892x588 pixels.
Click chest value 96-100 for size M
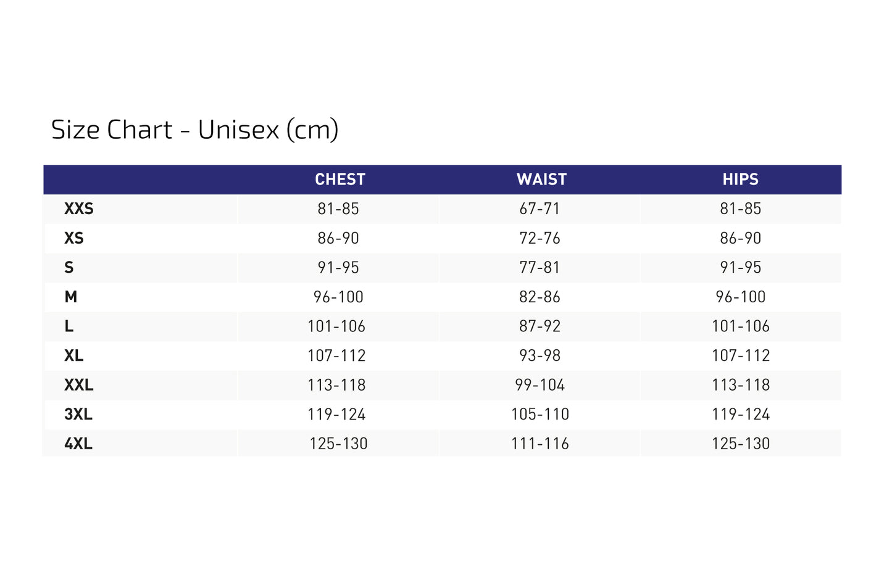[x=338, y=297]
